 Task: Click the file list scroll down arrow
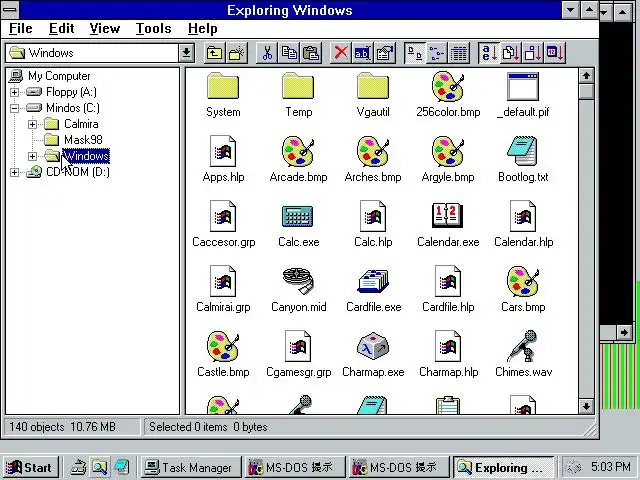click(x=586, y=406)
